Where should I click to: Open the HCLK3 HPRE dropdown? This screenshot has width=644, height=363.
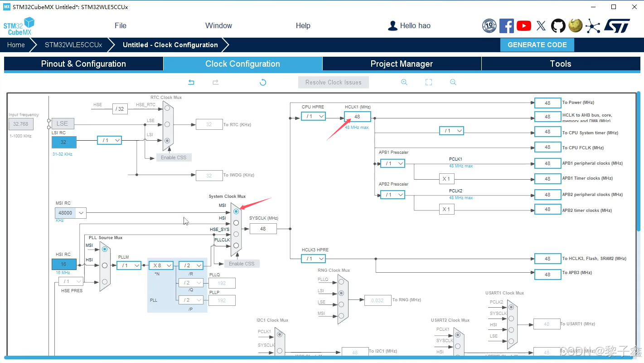[x=313, y=259]
